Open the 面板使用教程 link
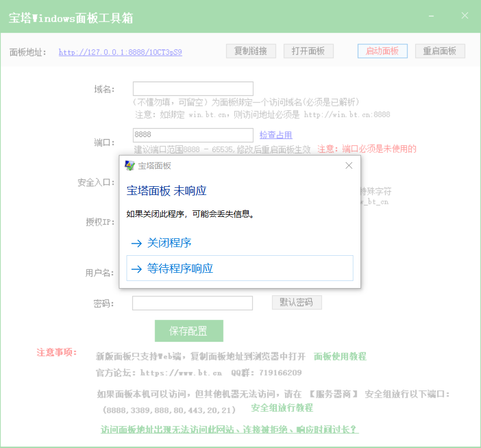481x448 pixels. [340, 357]
